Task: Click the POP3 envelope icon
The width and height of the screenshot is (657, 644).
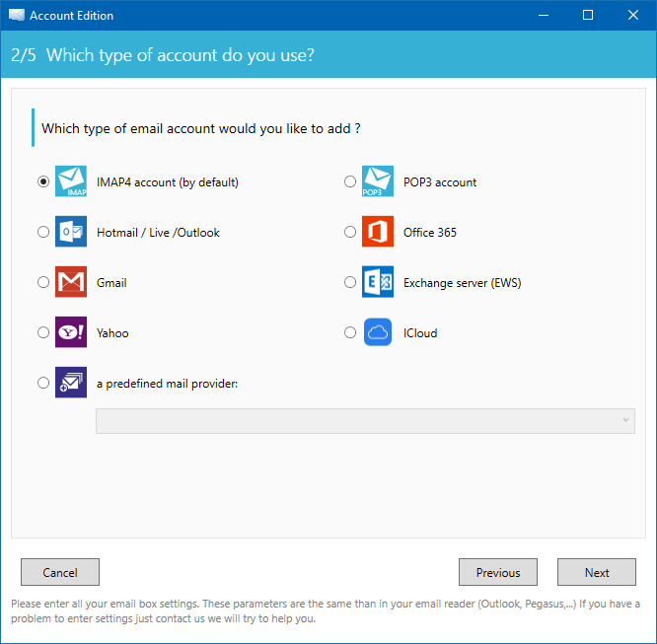Action: [378, 181]
